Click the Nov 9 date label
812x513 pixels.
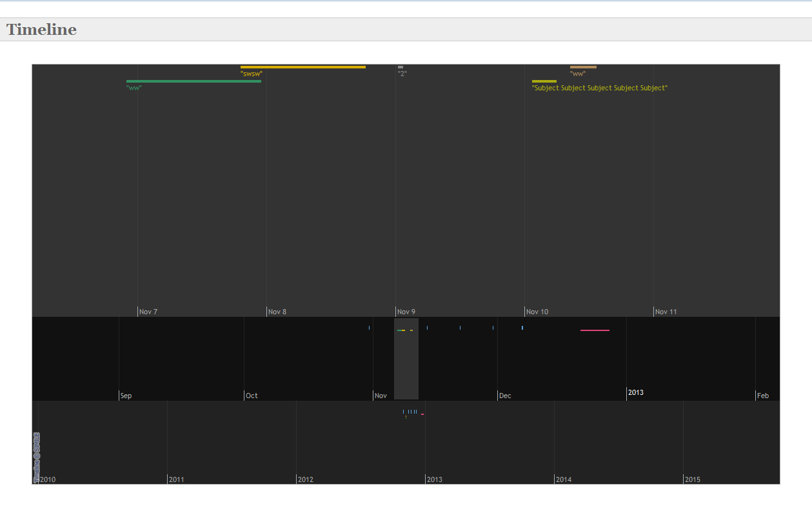coord(406,312)
